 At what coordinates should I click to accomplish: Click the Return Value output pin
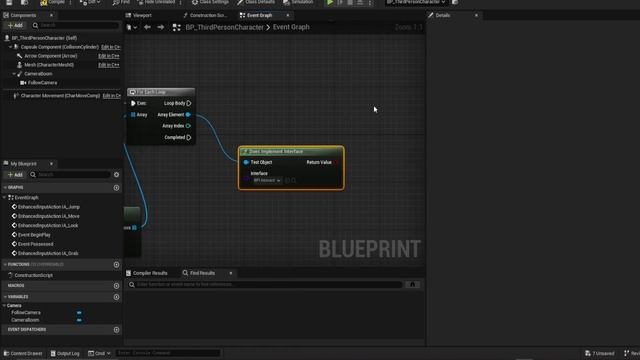(x=336, y=162)
